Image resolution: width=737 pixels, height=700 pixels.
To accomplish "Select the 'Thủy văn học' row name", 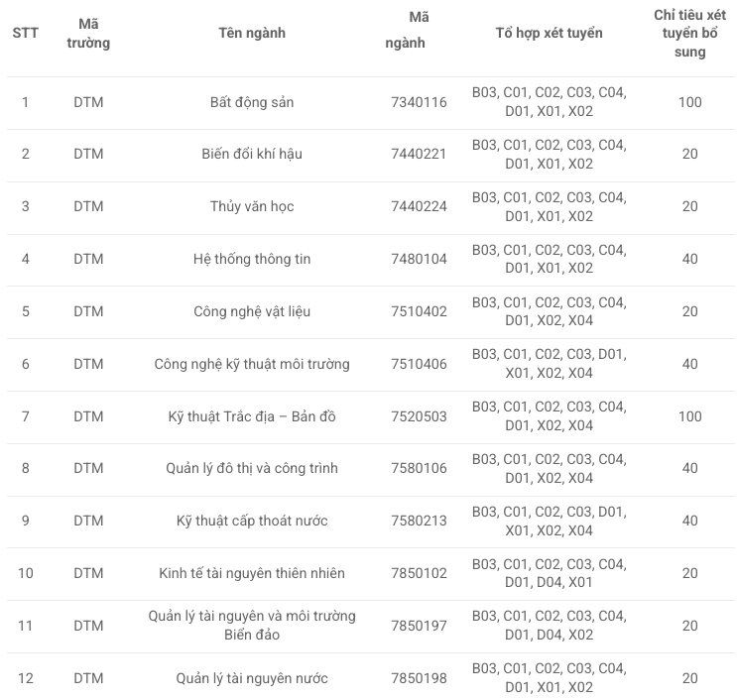I will (252, 206).
